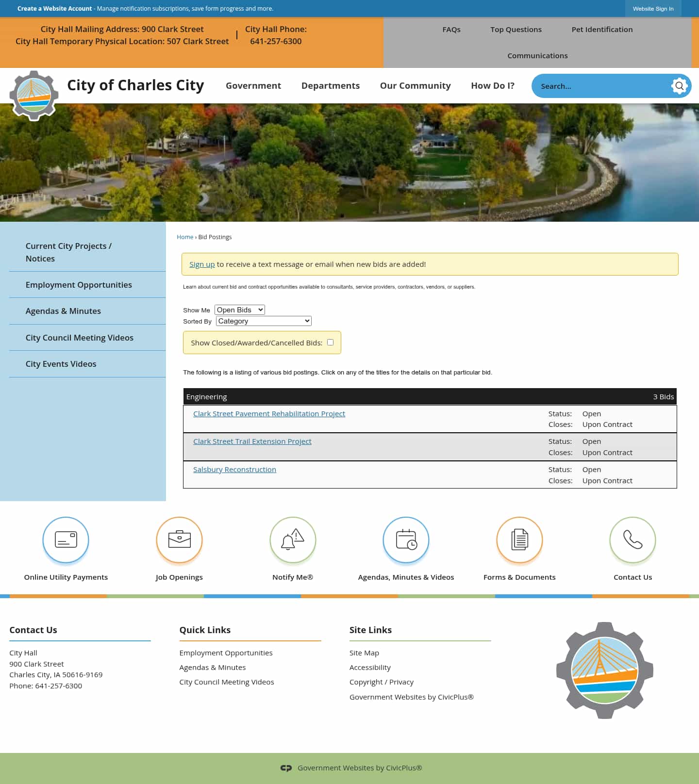Open the Departments menu
This screenshot has width=699, height=784.
click(x=331, y=86)
